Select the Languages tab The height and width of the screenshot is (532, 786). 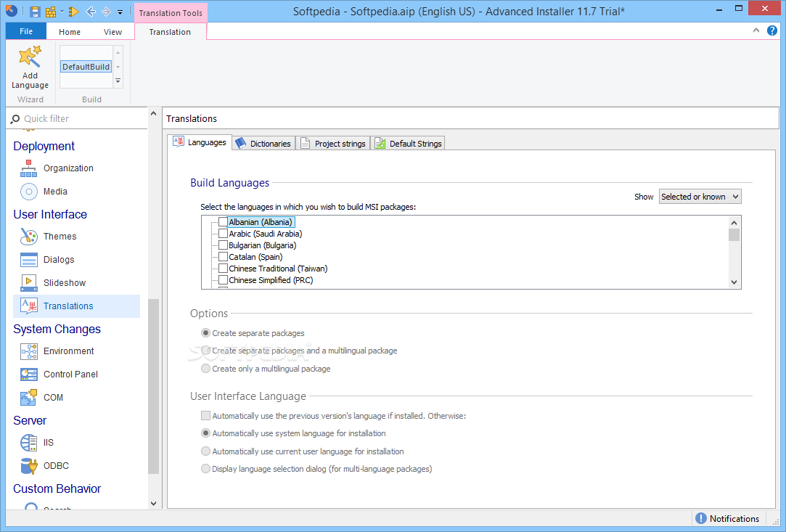(200, 142)
